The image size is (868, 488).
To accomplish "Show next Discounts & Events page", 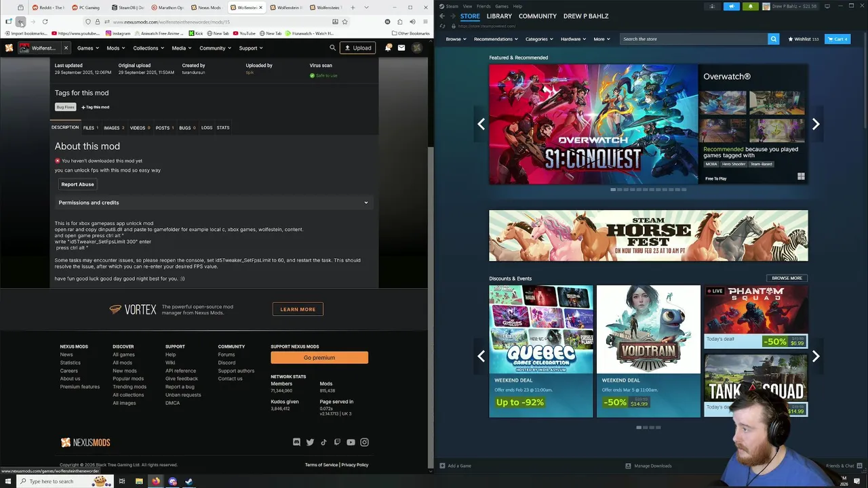I will point(816,356).
